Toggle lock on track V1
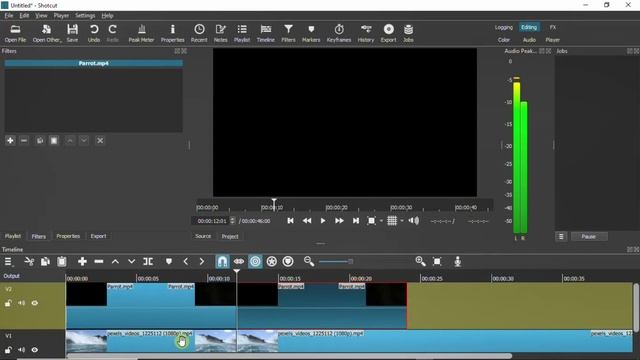Viewport: 640px width, 360px height. click(x=8, y=350)
